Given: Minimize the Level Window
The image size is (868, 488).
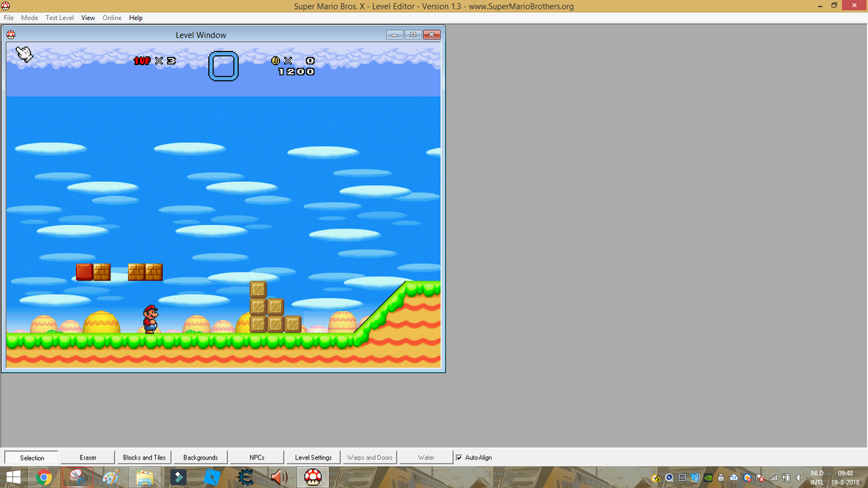Looking at the screenshot, I should [x=395, y=35].
